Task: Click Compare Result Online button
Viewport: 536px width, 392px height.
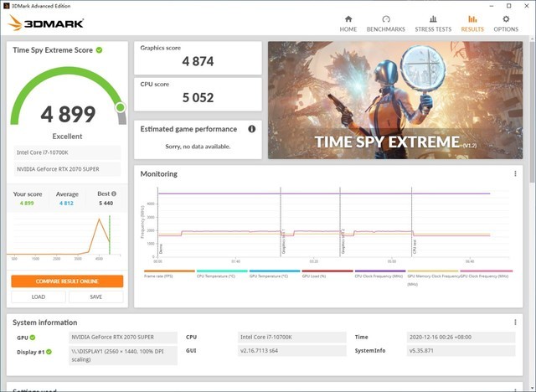Action: click(x=67, y=281)
